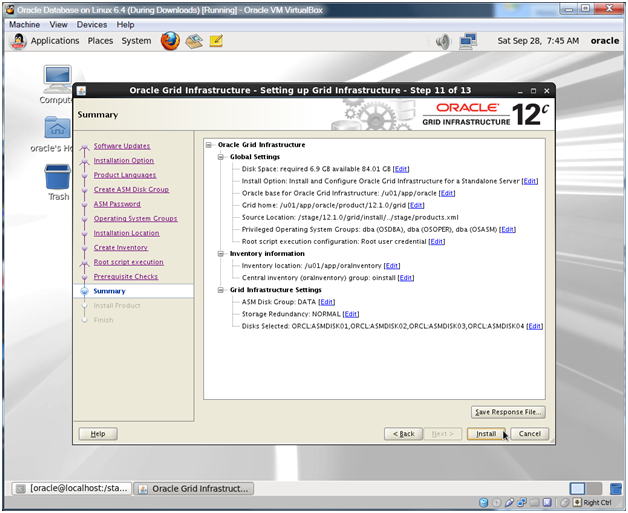The image size is (628, 513).
Task: Go to the Prerequisite Checks step
Action: coord(125,276)
